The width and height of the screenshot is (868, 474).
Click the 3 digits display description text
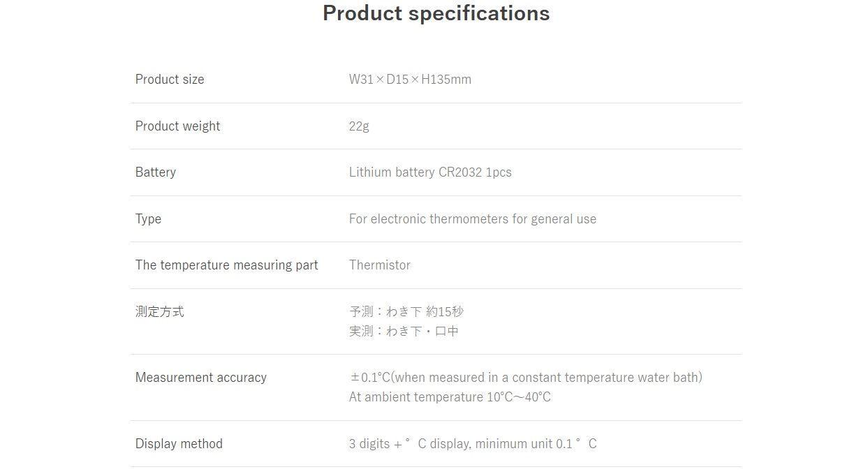[473, 444]
